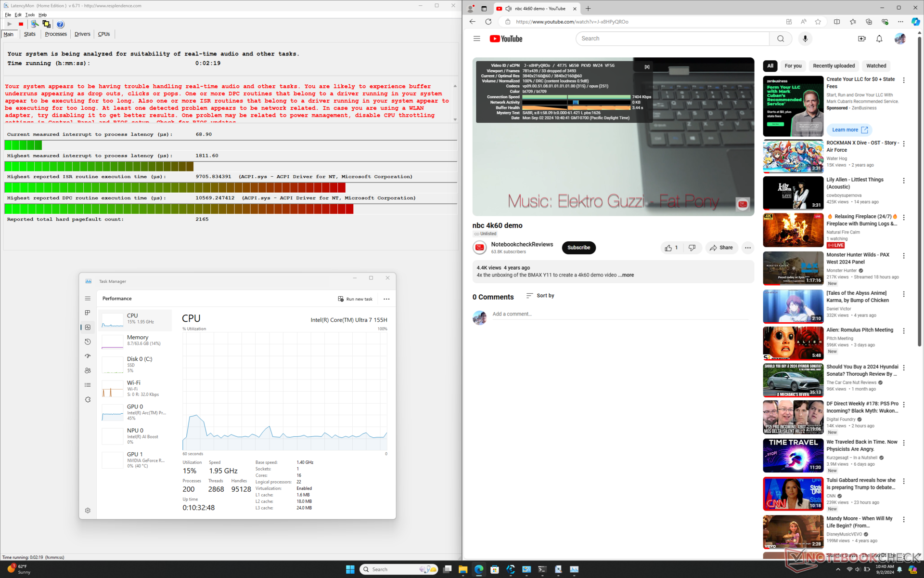Open YouTube notifications bell

[x=879, y=39]
